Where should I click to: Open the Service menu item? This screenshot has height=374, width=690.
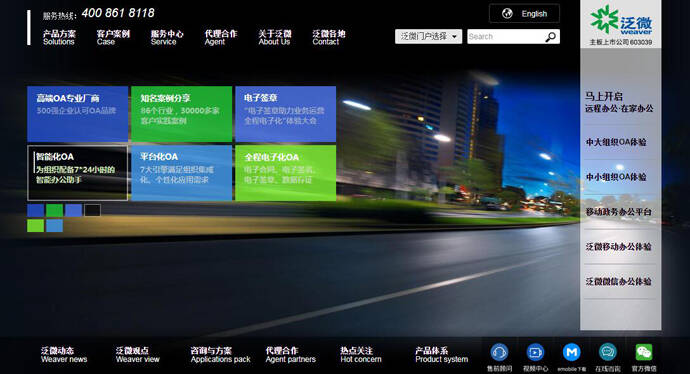coord(167,37)
